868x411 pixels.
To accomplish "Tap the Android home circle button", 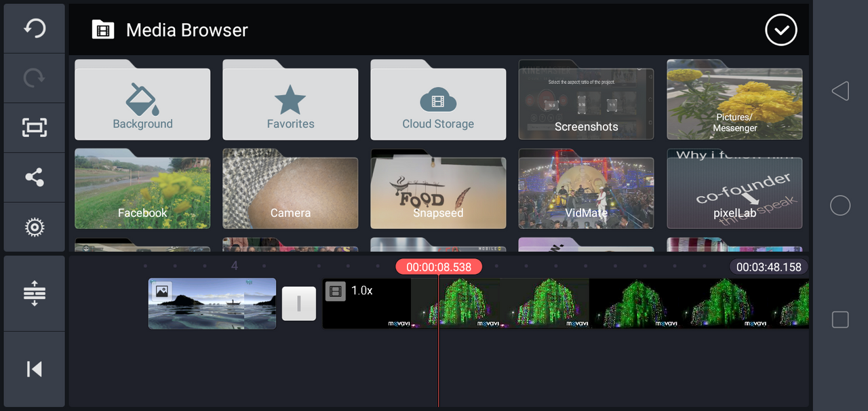I will 840,206.
